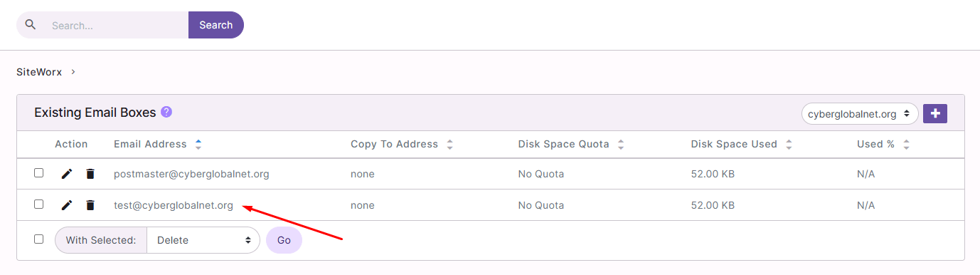The image size is (980, 275).
Task: Delete postmaster@cyberglobalnet.org using trash icon
Action: pos(90,174)
